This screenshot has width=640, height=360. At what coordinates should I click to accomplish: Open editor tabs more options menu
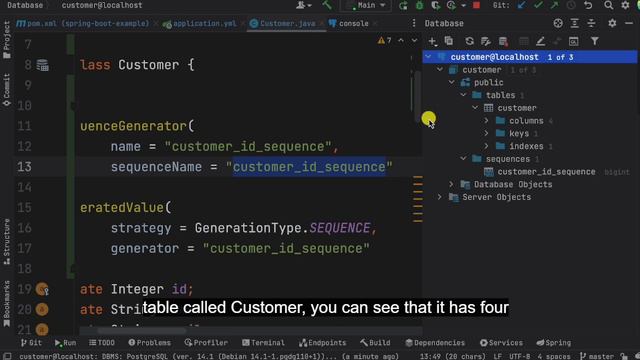413,23
